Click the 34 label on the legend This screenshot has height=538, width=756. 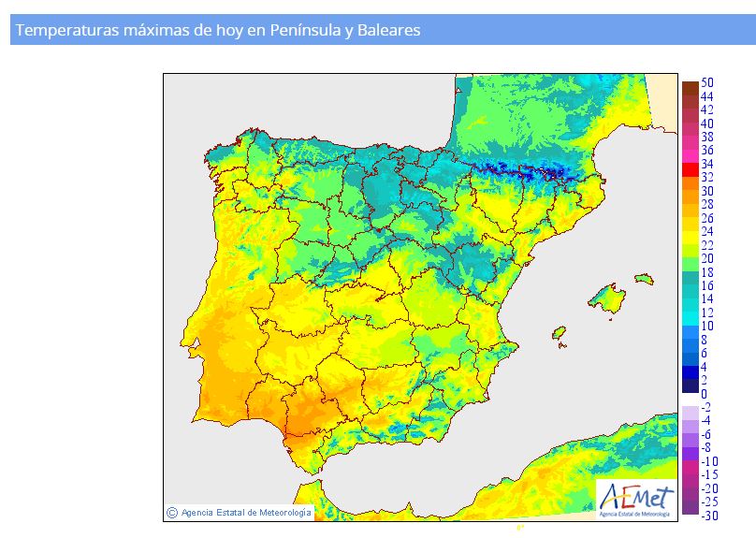point(707,164)
